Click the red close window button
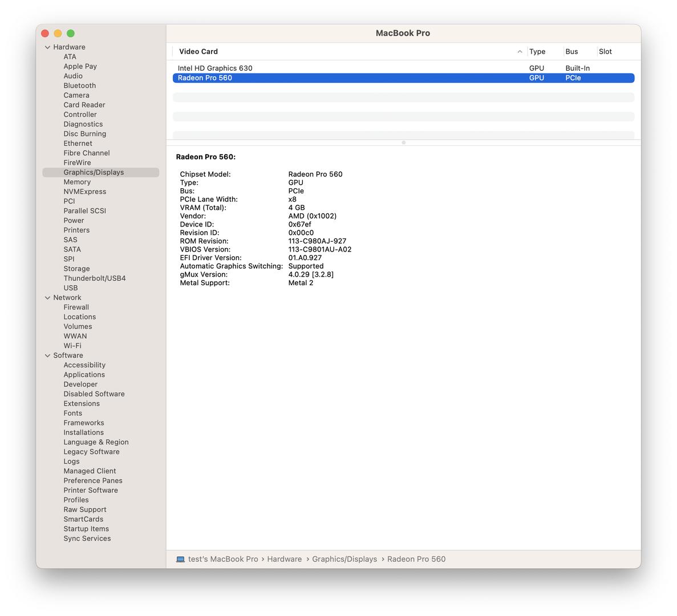677x616 pixels. [45, 33]
